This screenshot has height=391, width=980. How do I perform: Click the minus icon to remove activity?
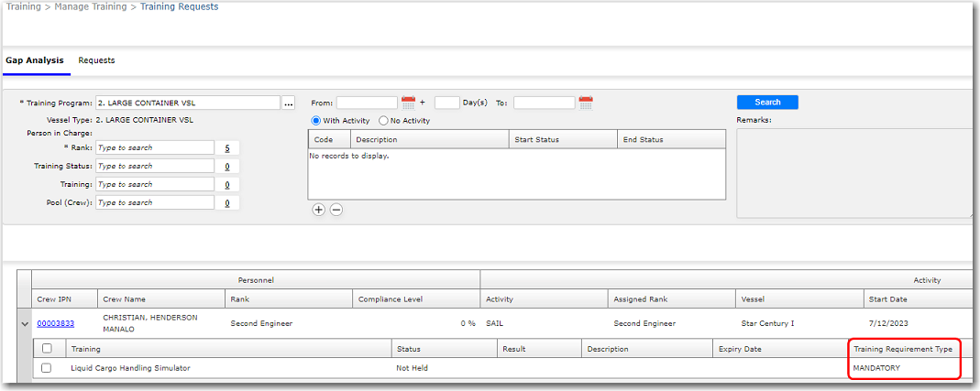point(336,209)
